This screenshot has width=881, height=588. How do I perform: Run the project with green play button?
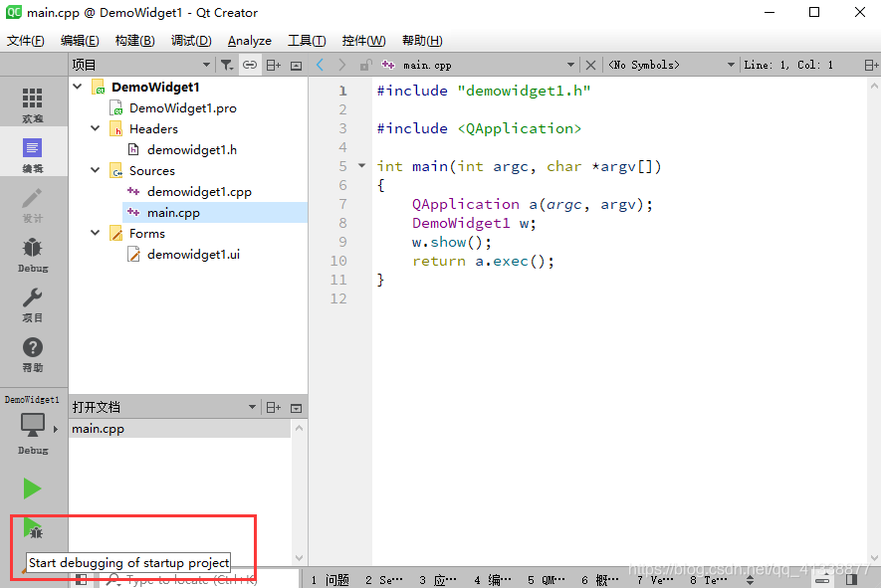(33, 489)
